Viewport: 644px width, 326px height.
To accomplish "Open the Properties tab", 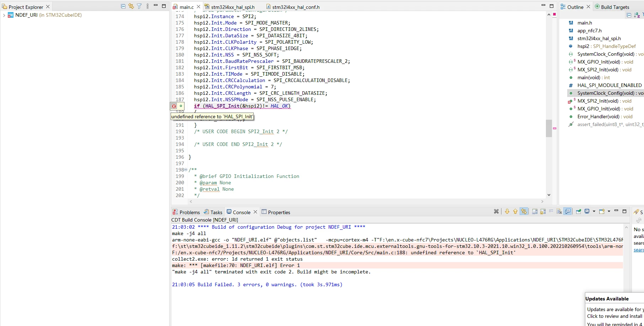I will point(276,212).
